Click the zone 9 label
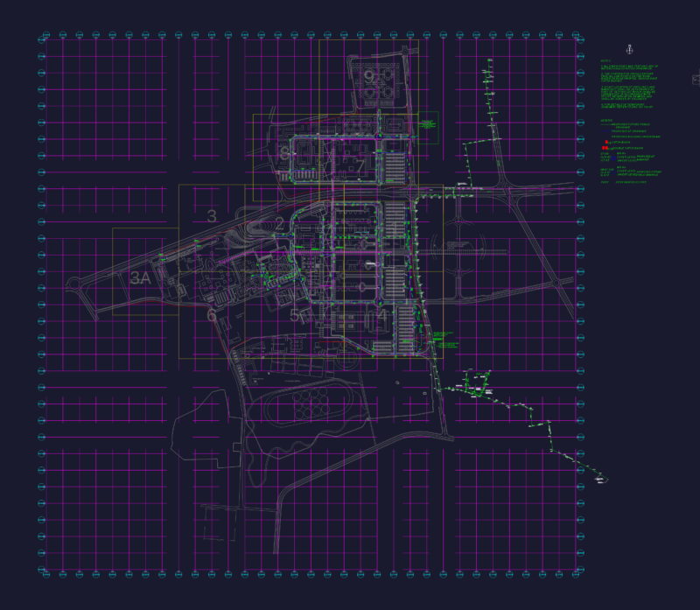 tap(369, 77)
